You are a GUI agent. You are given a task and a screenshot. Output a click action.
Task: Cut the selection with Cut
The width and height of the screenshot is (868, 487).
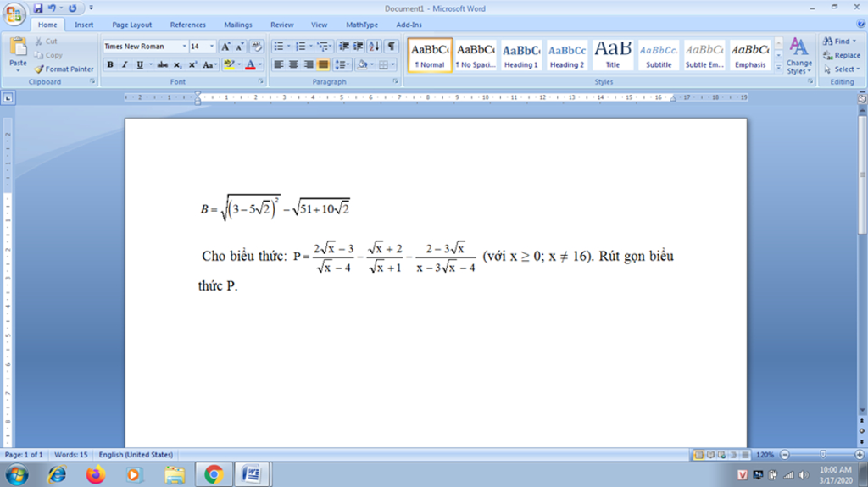47,41
